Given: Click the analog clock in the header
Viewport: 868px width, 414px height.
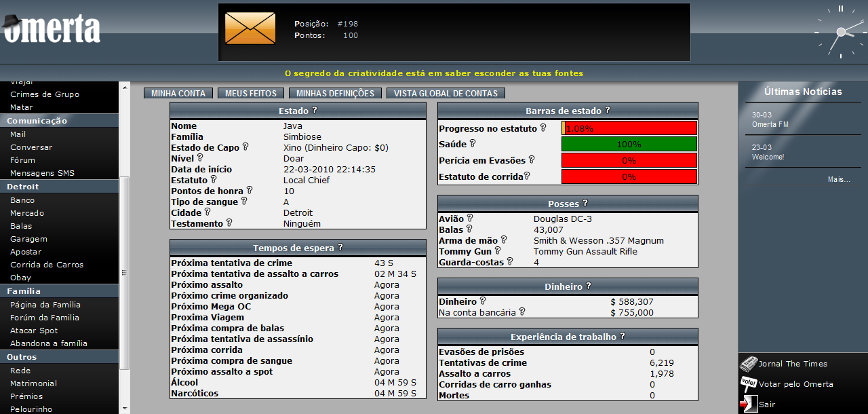Looking at the screenshot, I should tap(840, 32).
